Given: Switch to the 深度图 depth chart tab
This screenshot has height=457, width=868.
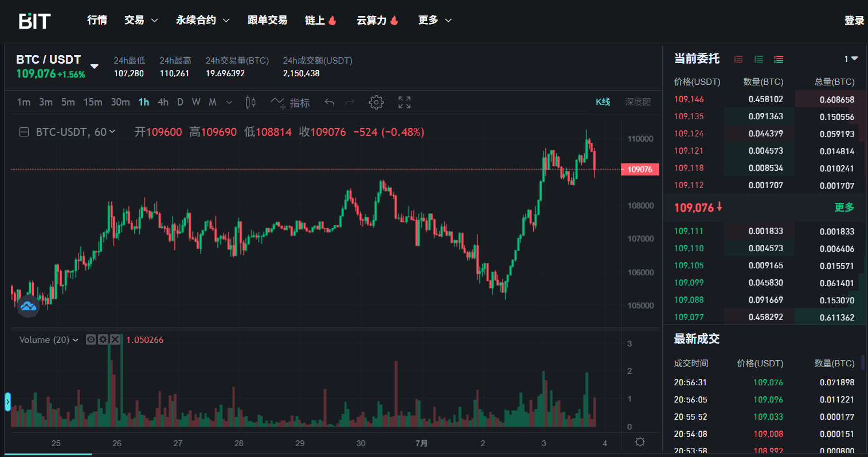Looking at the screenshot, I should 638,102.
